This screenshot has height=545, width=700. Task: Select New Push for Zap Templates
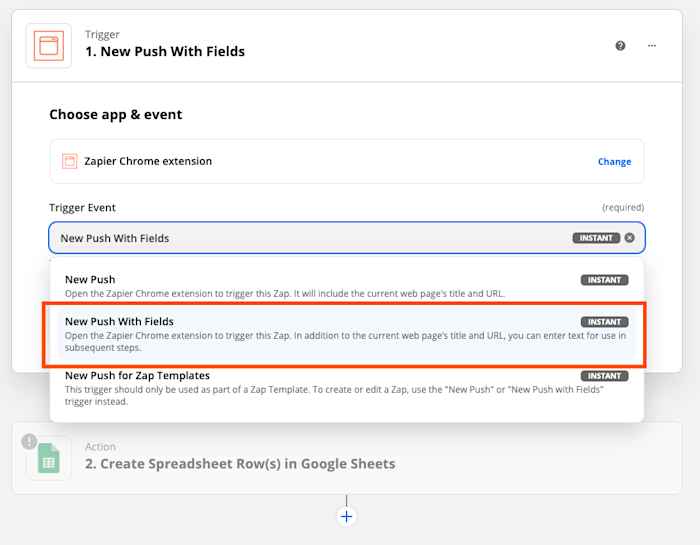click(346, 388)
